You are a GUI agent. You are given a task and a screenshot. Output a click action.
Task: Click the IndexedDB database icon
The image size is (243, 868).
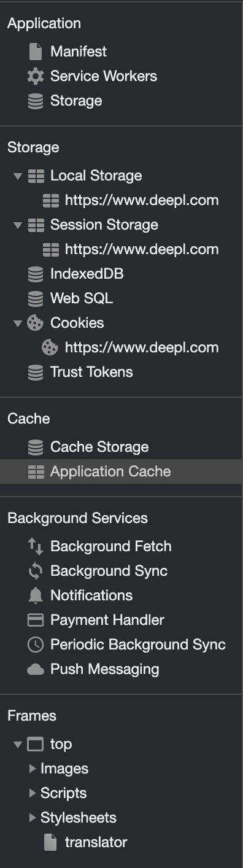(36, 274)
